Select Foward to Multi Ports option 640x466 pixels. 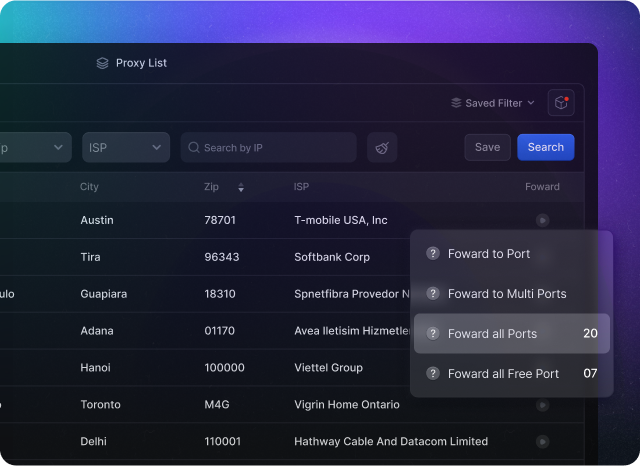[x=507, y=294]
